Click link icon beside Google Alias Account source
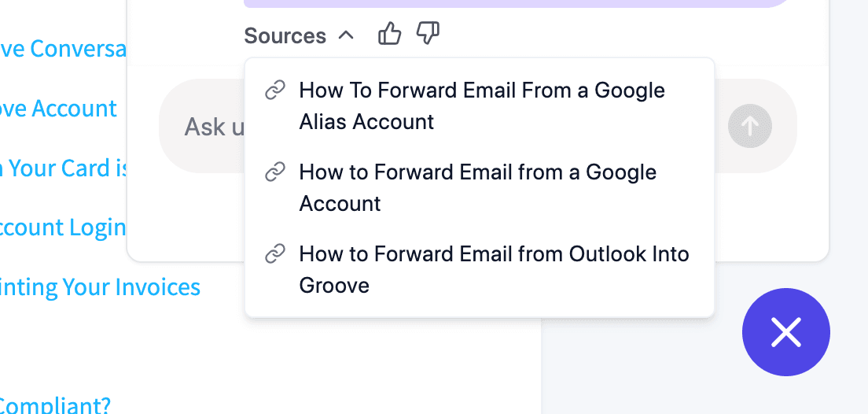This screenshot has width=868, height=414. [x=274, y=91]
